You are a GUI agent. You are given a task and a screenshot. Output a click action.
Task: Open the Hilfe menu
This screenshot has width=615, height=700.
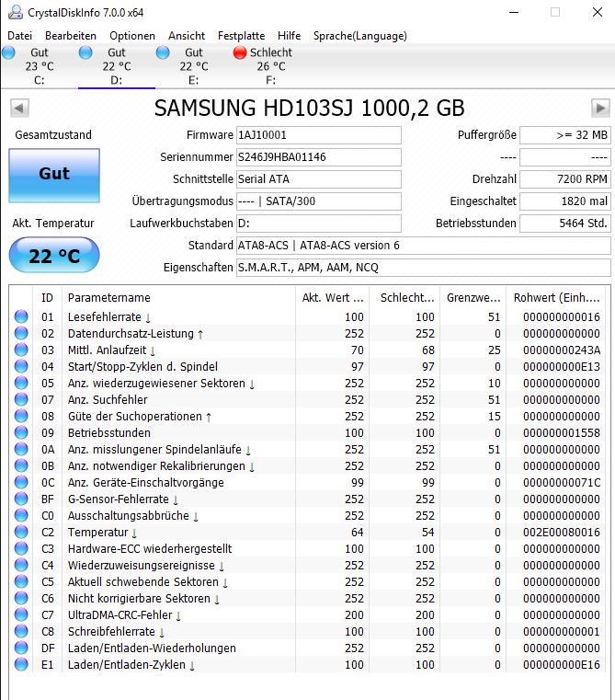pos(289,36)
